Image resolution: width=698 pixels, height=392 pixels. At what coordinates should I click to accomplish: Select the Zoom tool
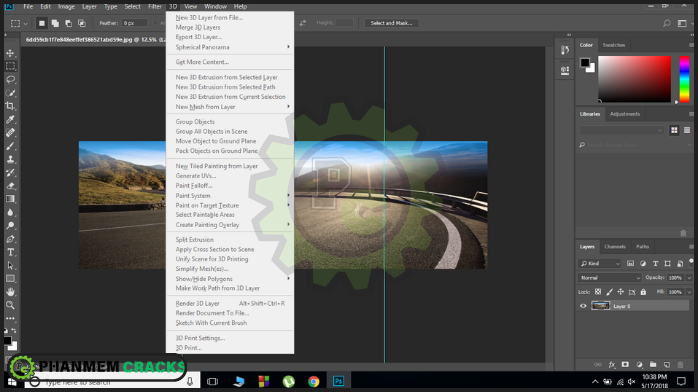(10, 305)
